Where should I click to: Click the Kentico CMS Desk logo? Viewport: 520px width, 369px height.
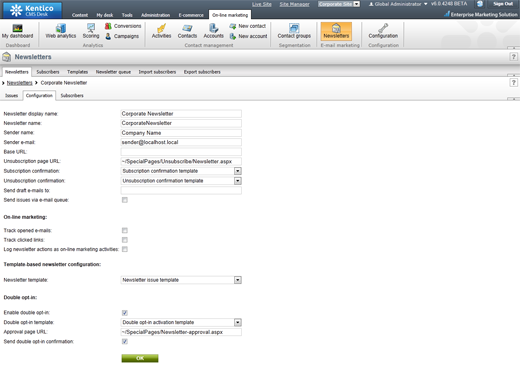pyautogui.click(x=32, y=10)
